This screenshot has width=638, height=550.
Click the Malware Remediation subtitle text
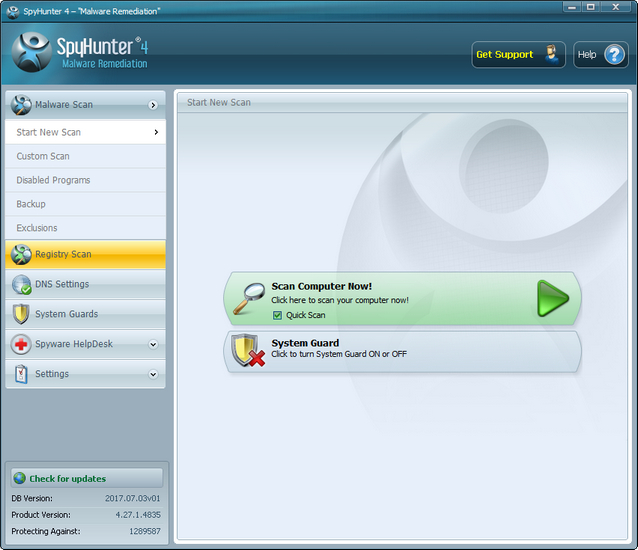pos(105,64)
